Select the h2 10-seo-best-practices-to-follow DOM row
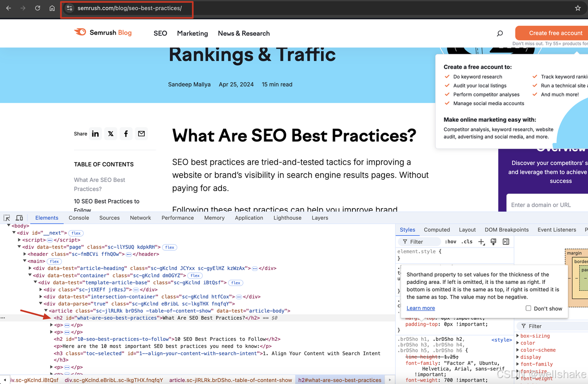Viewport: 588px width, 384px height. point(167,339)
